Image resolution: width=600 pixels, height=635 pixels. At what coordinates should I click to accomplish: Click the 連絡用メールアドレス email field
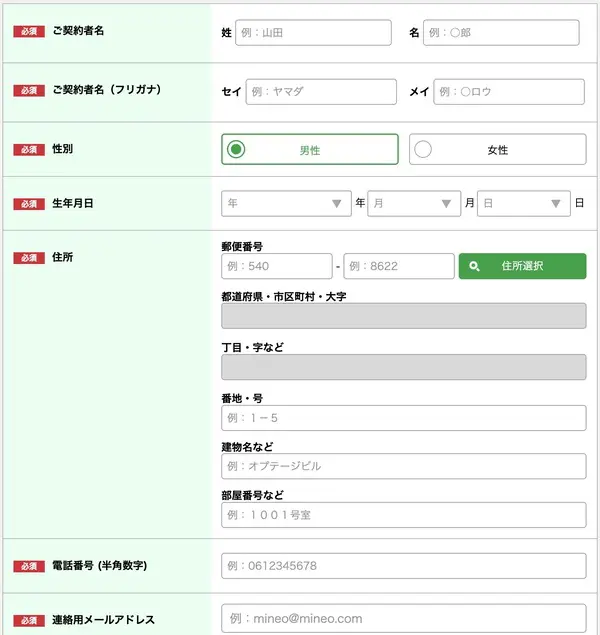click(x=403, y=618)
